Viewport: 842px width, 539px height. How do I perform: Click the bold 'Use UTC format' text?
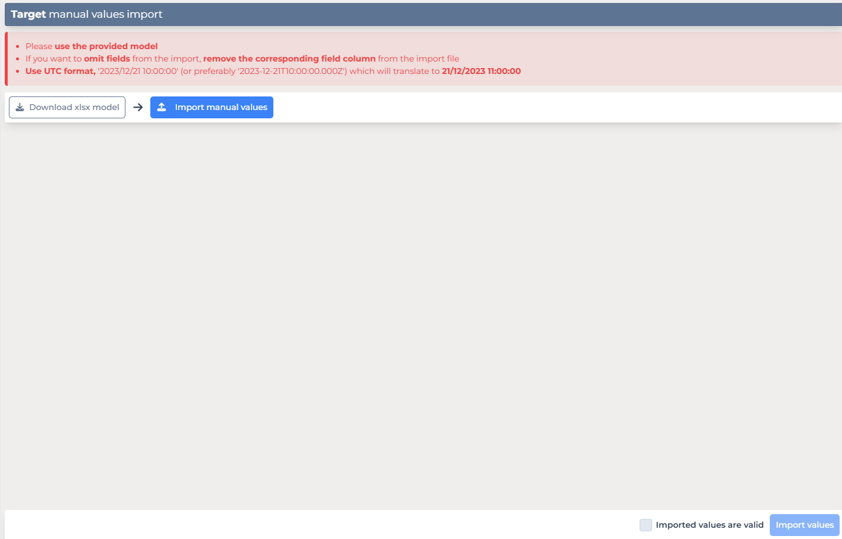(60, 71)
